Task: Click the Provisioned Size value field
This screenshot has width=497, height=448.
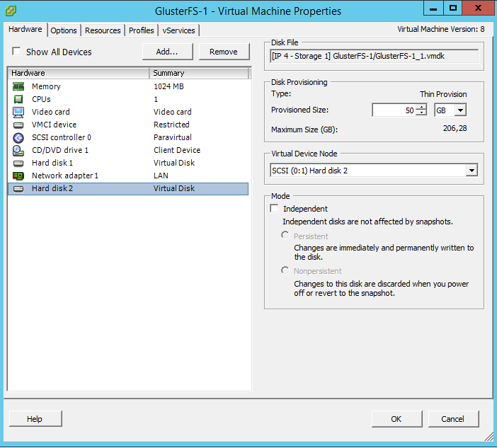Action: [394, 110]
